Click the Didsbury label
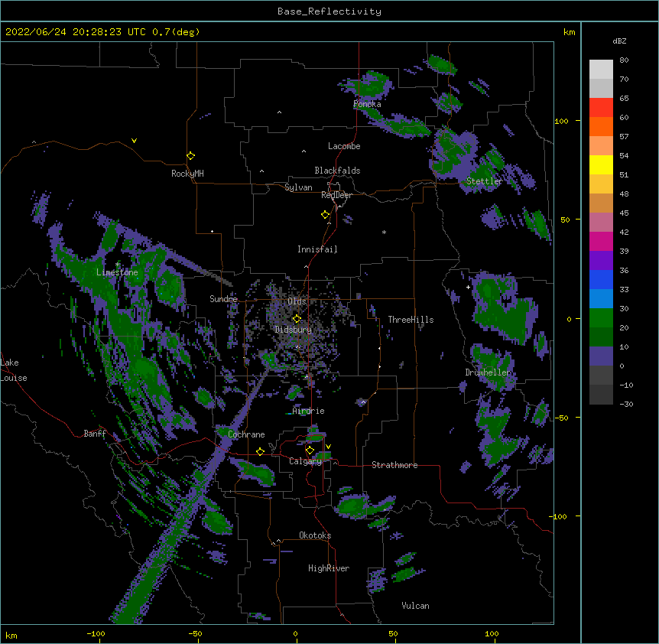The width and height of the screenshot is (659, 644). click(x=294, y=330)
